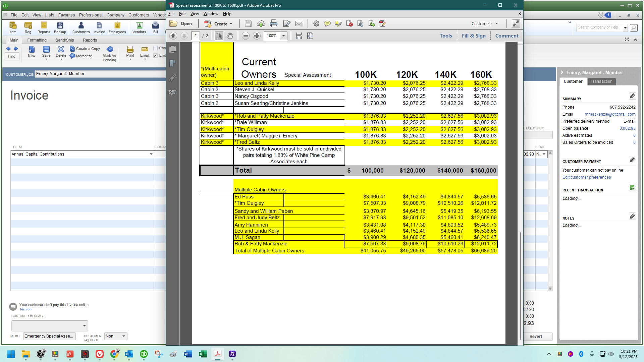Go to previous page in Acrobat
The width and height of the screenshot is (644, 362).
pos(173,36)
